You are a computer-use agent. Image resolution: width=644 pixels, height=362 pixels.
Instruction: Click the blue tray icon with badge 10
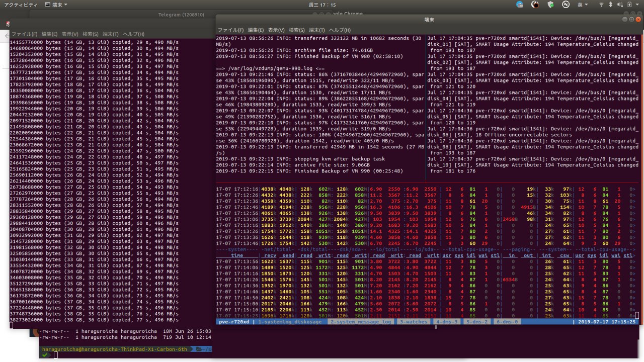[520, 5]
